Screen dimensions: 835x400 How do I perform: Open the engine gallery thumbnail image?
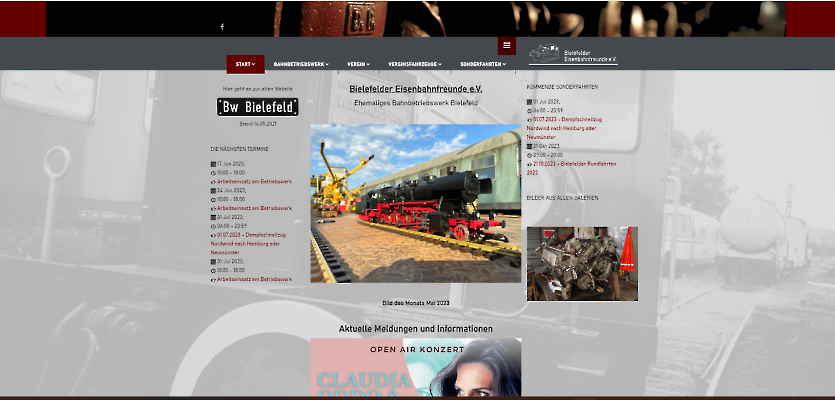[582, 264]
